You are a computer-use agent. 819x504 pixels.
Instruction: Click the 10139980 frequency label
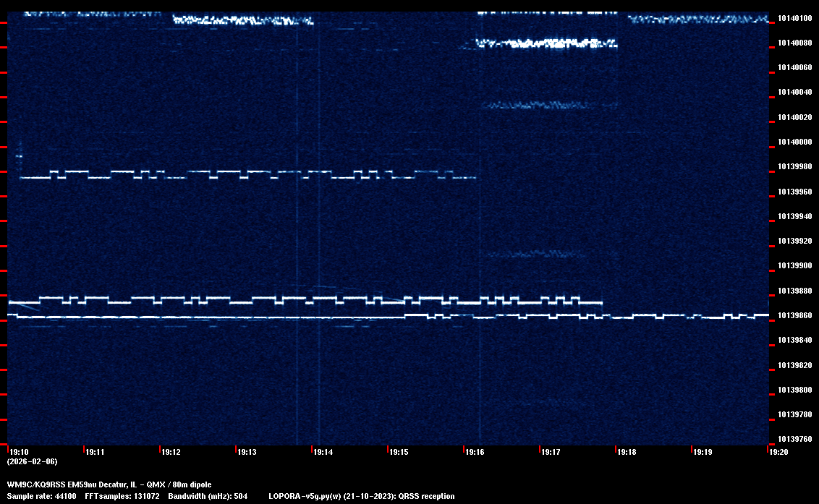pyautogui.click(x=794, y=166)
